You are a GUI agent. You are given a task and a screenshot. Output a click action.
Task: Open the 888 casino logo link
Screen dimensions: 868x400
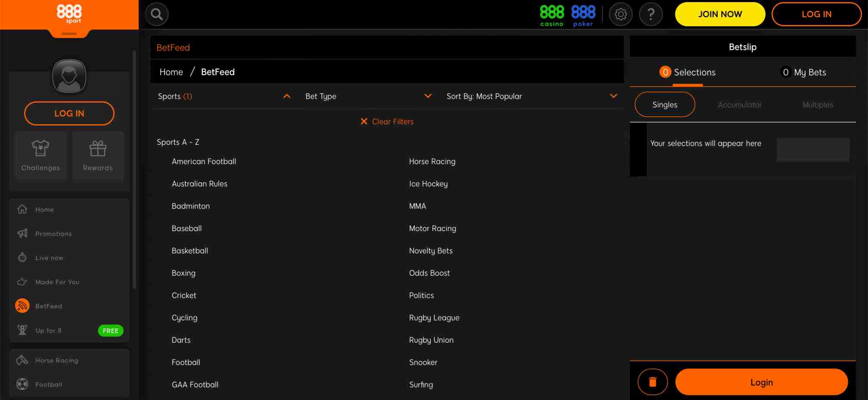pos(552,16)
